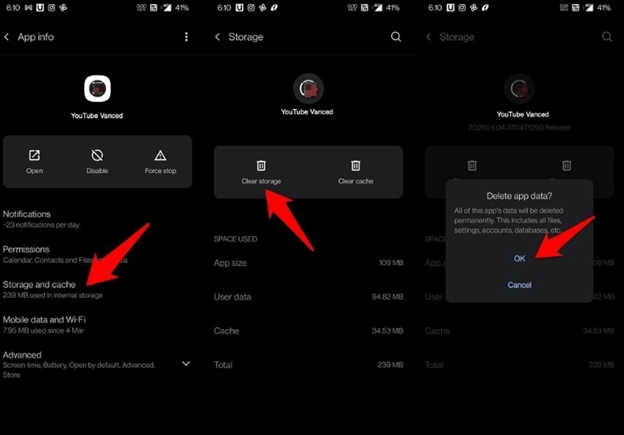Tap the Cache size row
624x435 pixels.
[308, 331]
